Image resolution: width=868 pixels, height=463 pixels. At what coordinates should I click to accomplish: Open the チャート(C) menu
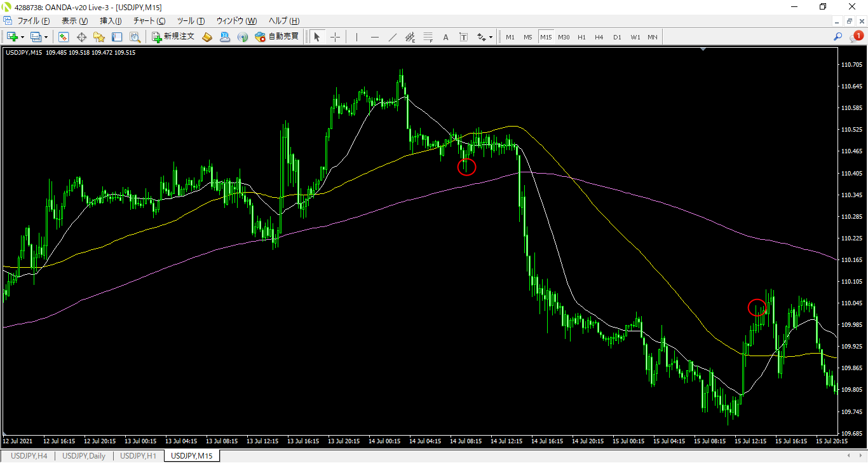tap(149, 21)
